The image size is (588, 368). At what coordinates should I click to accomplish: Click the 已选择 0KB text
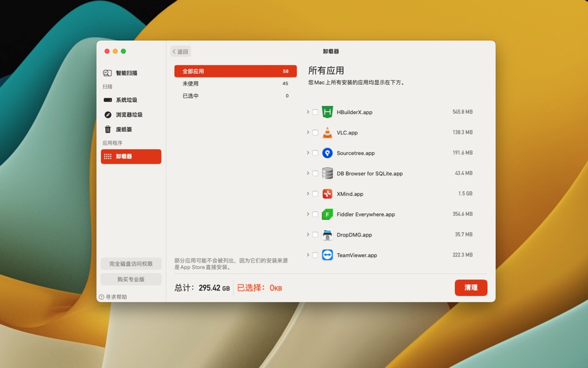tap(259, 288)
